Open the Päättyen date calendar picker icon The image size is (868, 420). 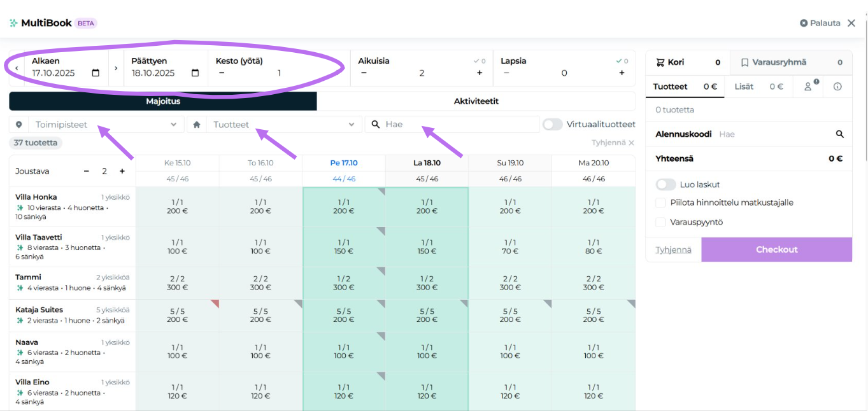(x=196, y=73)
